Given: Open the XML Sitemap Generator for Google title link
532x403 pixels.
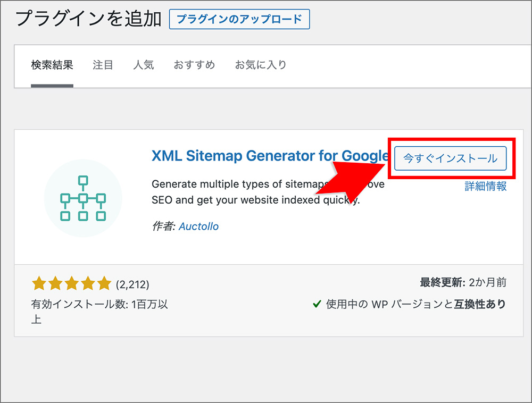Looking at the screenshot, I should [x=270, y=156].
